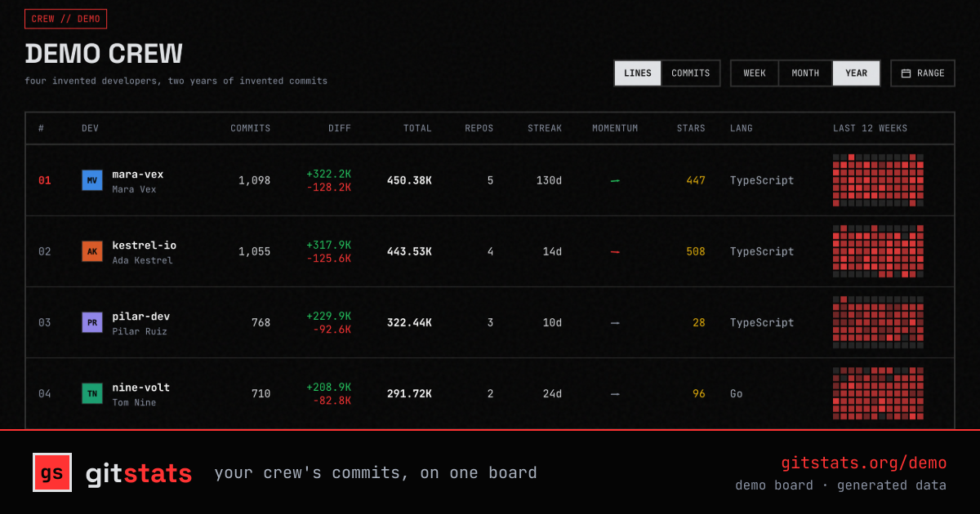
Task: Click the calendar icon in Range button
Action: (x=906, y=73)
